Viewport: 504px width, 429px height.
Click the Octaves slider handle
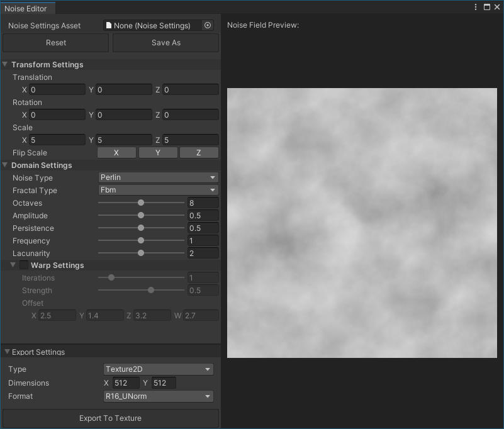coord(141,203)
